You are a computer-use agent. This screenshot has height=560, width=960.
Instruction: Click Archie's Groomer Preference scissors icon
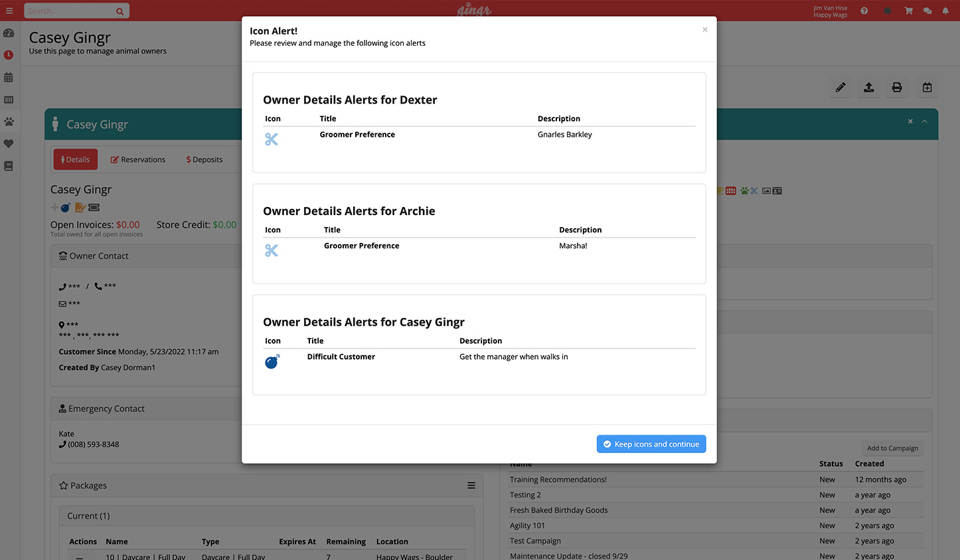coord(272,251)
